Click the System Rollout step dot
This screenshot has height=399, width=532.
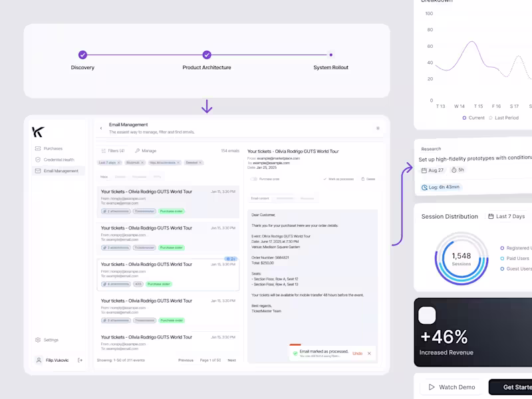tap(331, 55)
